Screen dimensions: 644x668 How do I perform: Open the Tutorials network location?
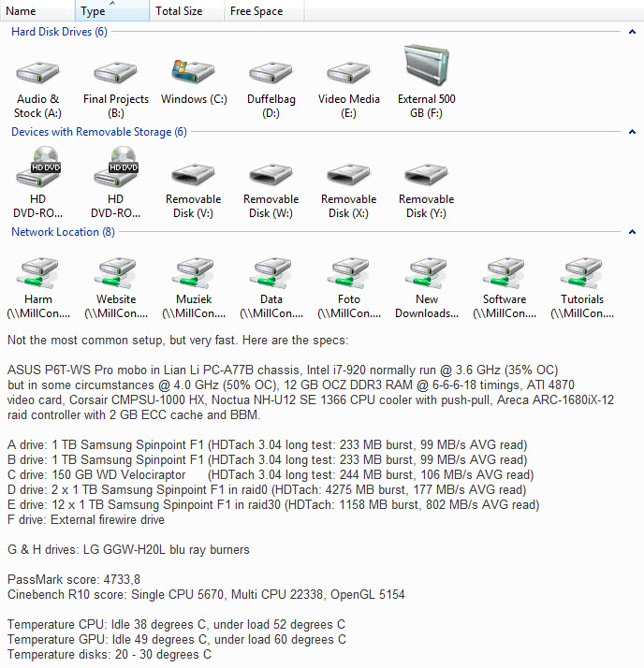(x=581, y=275)
